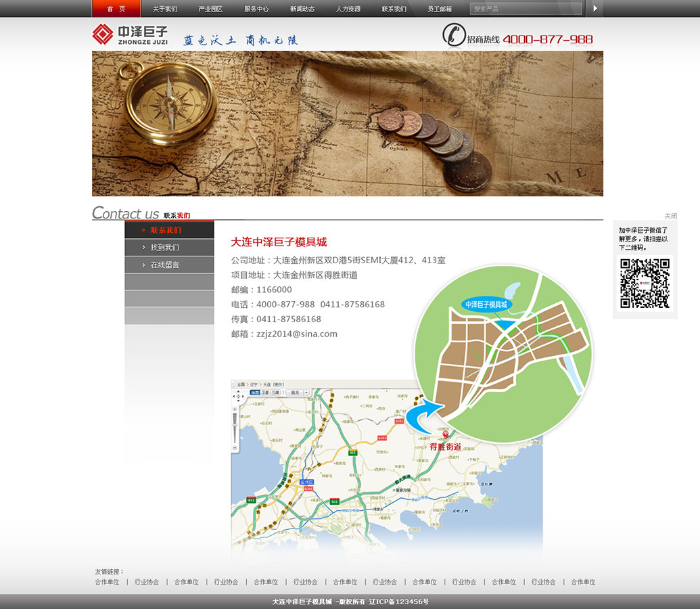Switch map to 卫星 satellite view
This screenshot has width=700, height=609.
coord(265,392)
